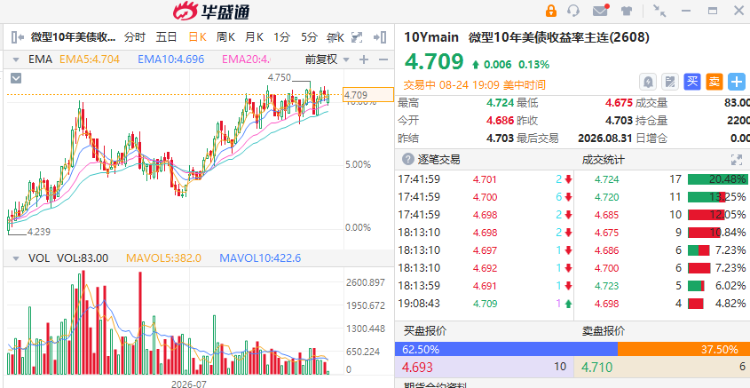Expand the chart to fullscreen
Image resolution: width=750 pixels, height=388 pixels.
pyautogui.click(x=356, y=37)
